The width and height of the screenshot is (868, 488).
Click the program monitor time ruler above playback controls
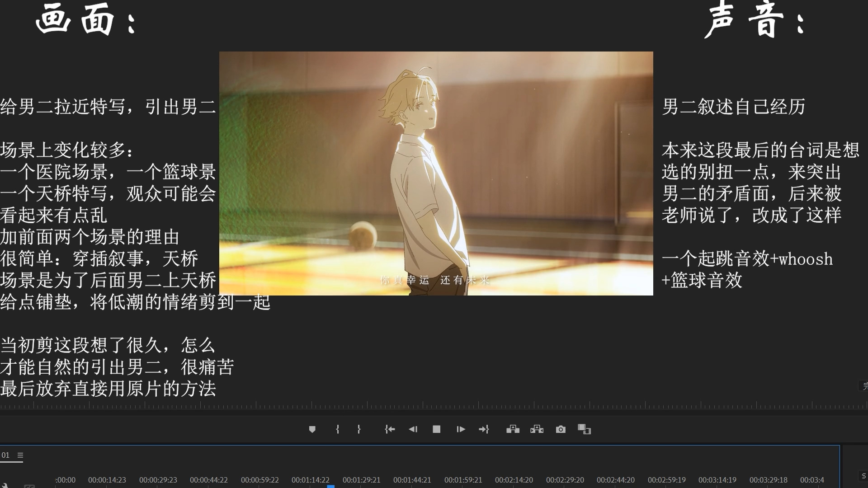(434, 405)
